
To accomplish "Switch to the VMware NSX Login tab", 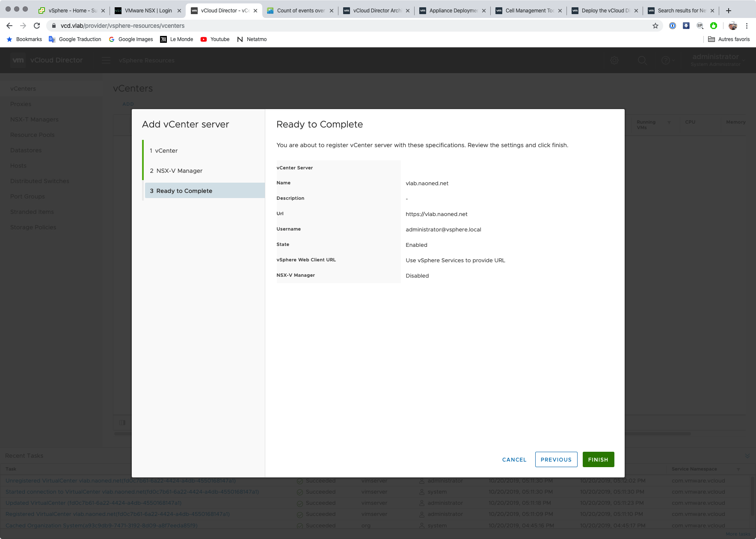I will coord(148,10).
